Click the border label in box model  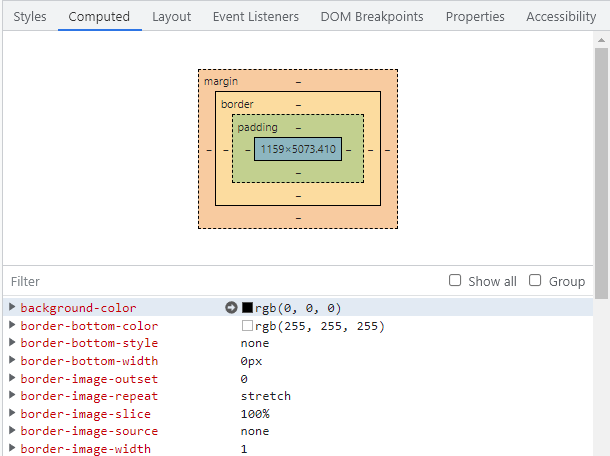[237, 104]
